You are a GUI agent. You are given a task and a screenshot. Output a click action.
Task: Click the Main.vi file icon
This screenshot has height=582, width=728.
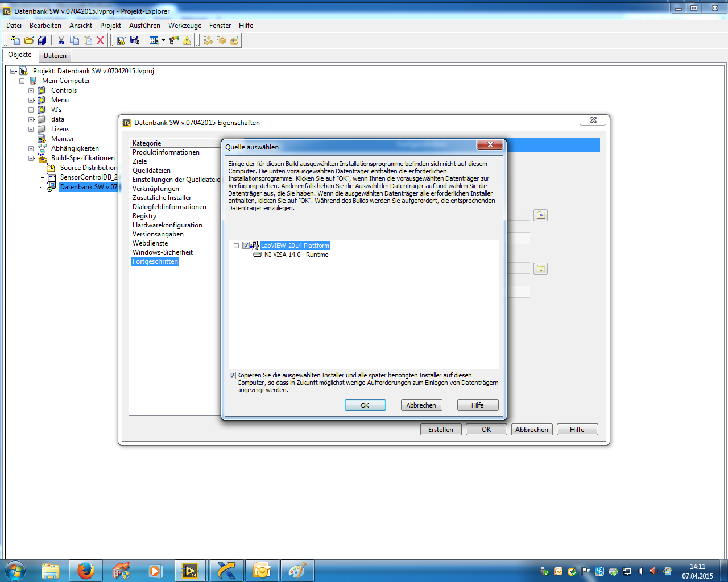[x=42, y=139]
